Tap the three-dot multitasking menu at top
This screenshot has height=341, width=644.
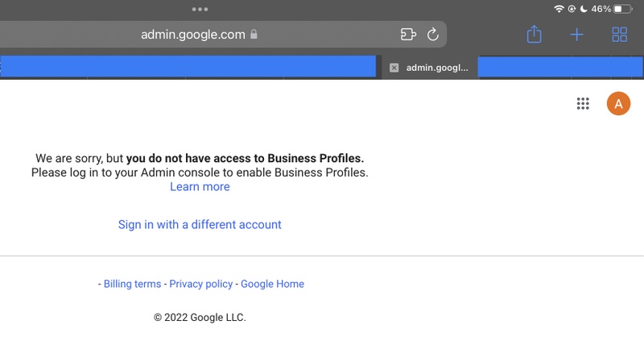200,9
